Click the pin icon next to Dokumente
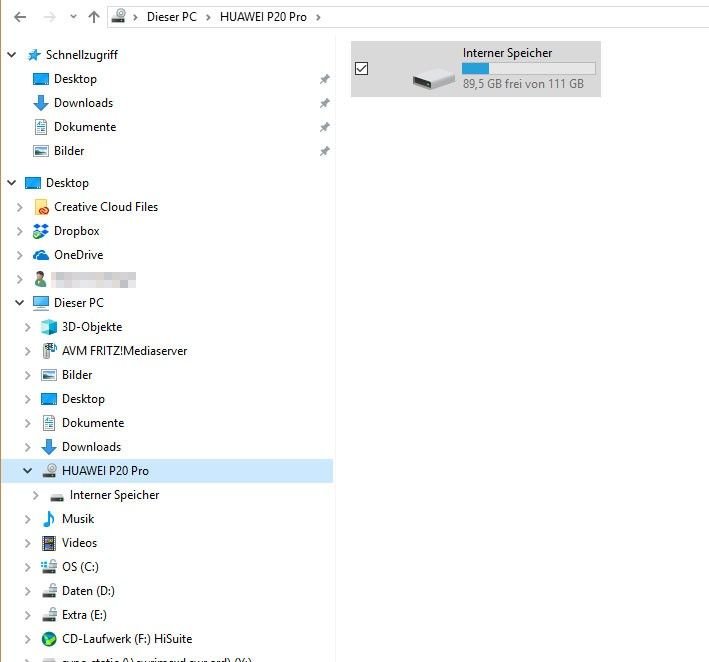 [x=325, y=127]
